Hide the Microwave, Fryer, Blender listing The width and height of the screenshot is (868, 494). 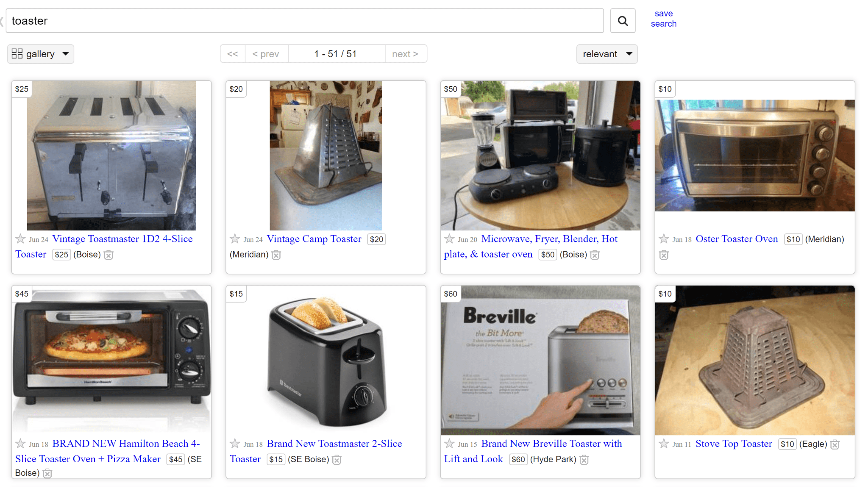pos(595,255)
